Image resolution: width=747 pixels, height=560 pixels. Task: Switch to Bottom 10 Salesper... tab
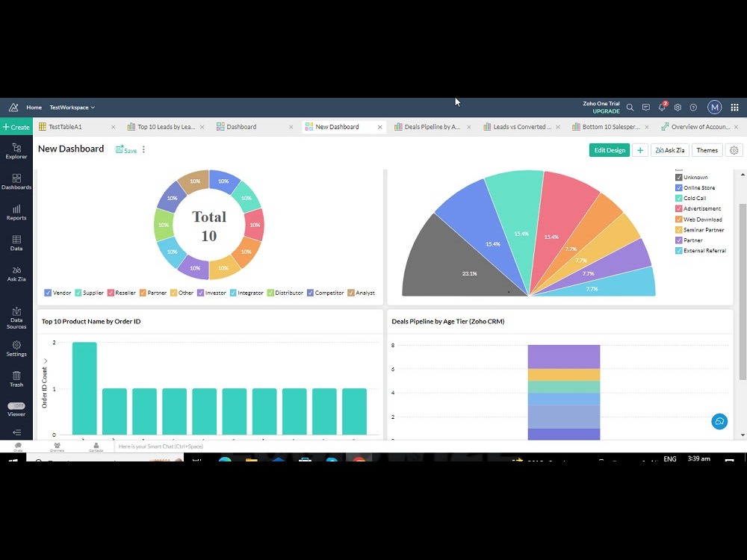(611, 127)
